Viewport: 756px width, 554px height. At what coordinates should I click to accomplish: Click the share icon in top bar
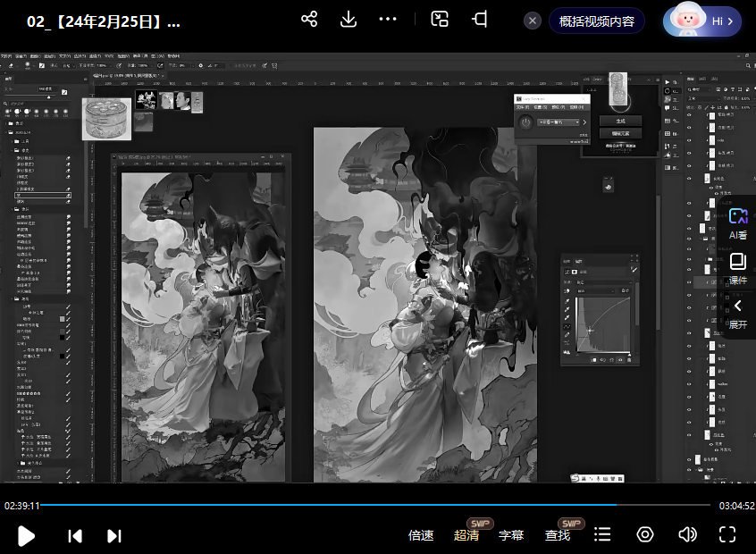(309, 20)
